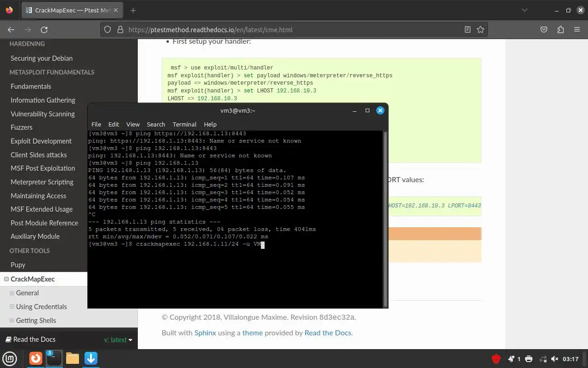Click the OTHER TOOLS sidebar heading
The image size is (588, 368).
coord(29,251)
